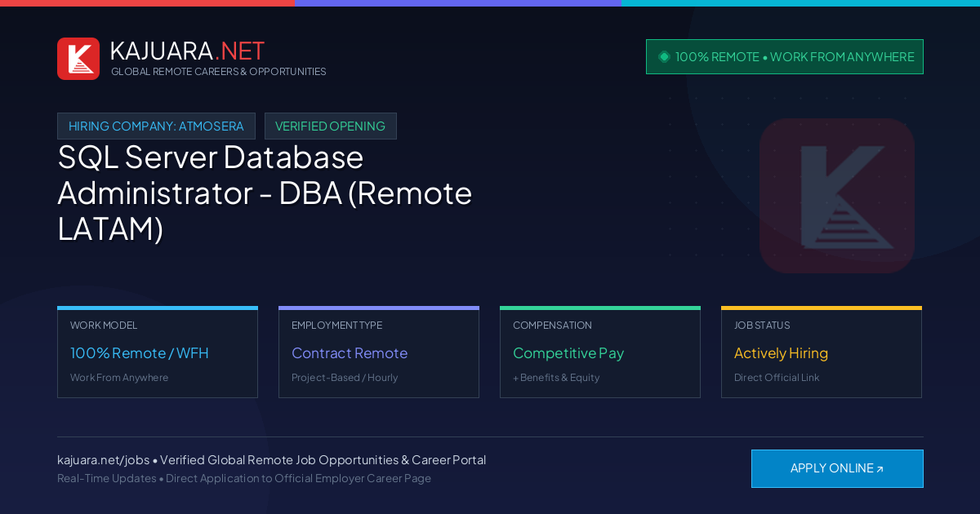Open the kajuara.net/jobs footer link
The image size is (980, 514).
tap(103, 460)
